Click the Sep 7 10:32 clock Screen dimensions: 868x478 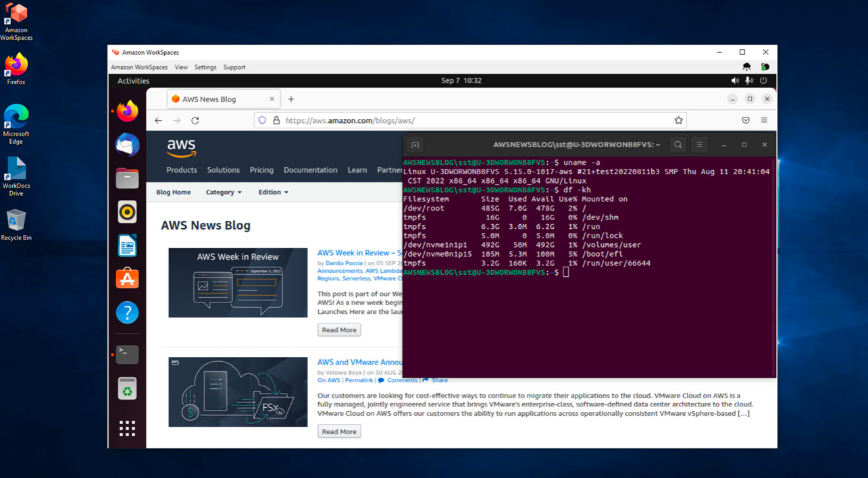(x=461, y=80)
